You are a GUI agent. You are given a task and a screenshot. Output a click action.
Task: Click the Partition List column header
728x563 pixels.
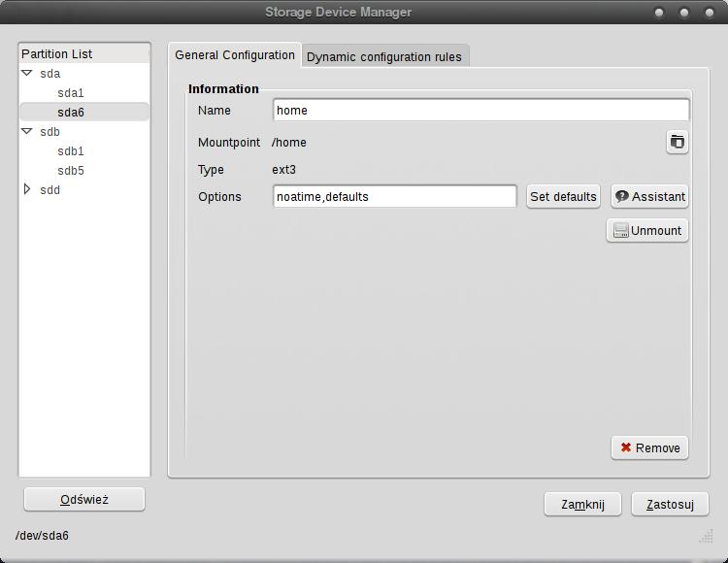click(84, 53)
